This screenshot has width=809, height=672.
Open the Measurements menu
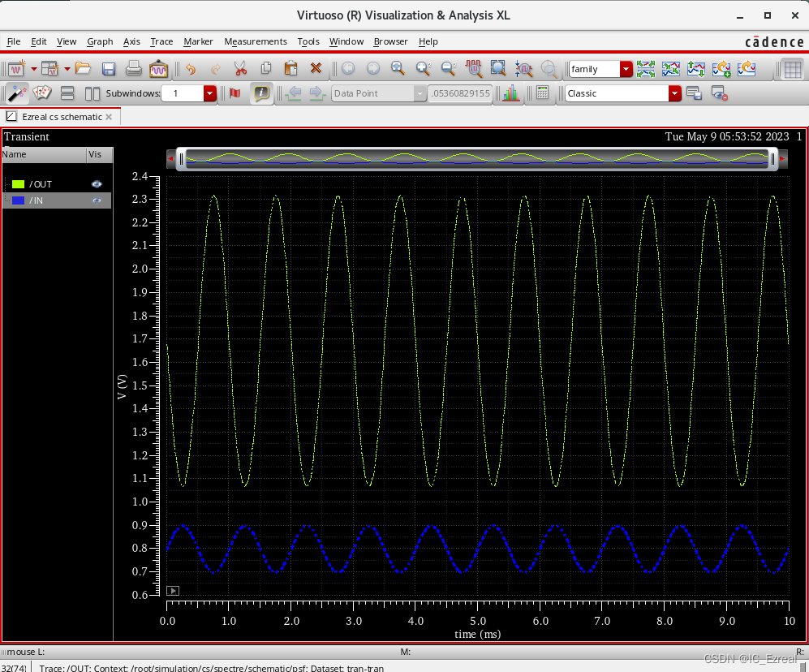pyautogui.click(x=256, y=41)
